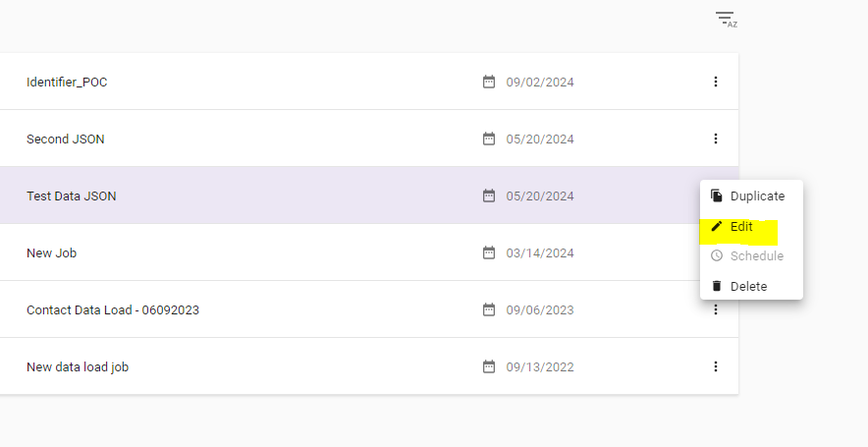Click the calendar icon in the Second JSON row
This screenshot has width=868, height=447.
coord(489,139)
